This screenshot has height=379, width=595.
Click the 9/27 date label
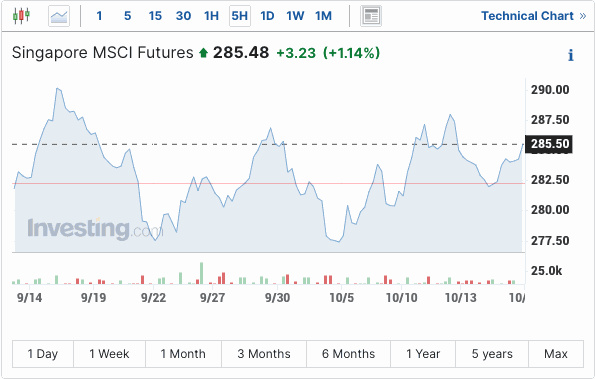pos(212,298)
